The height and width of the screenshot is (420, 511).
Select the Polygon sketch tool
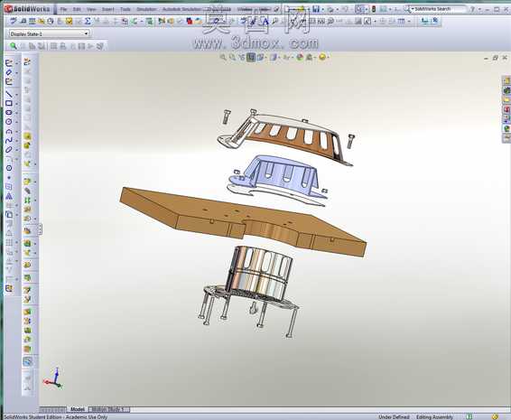click(9, 168)
